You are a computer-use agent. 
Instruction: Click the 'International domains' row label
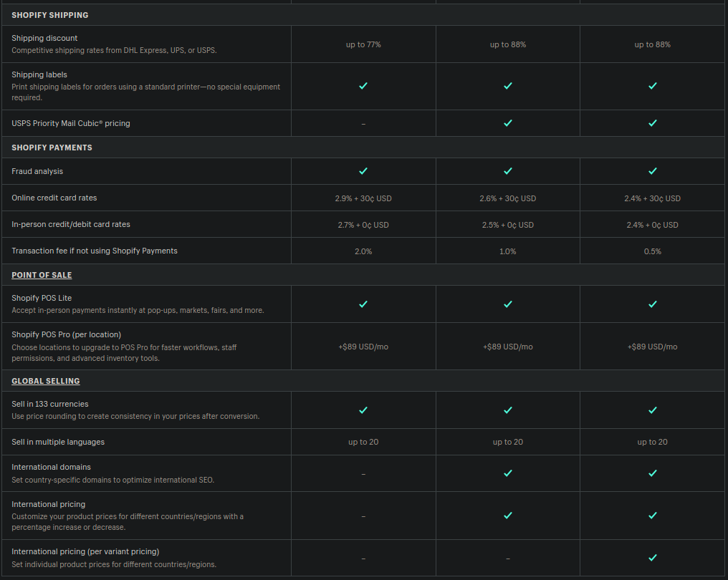point(51,468)
